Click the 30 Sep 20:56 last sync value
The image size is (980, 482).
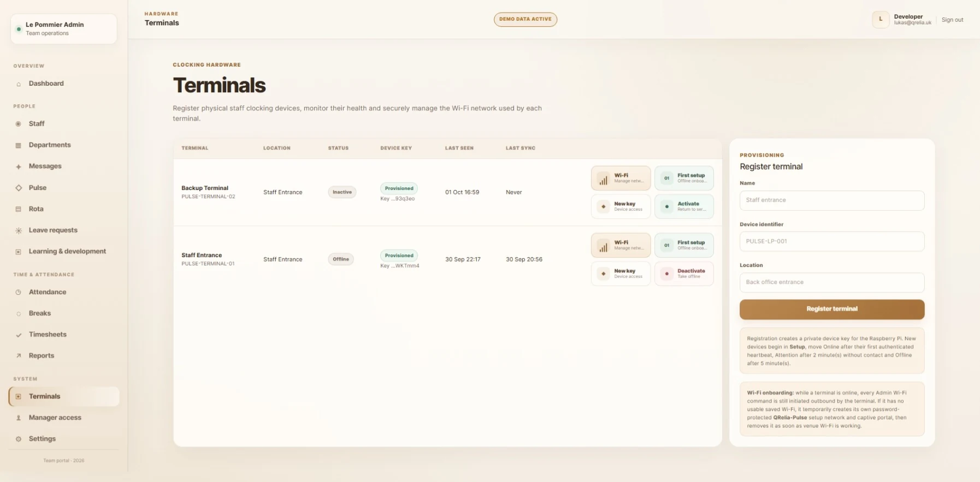coord(524,260)
